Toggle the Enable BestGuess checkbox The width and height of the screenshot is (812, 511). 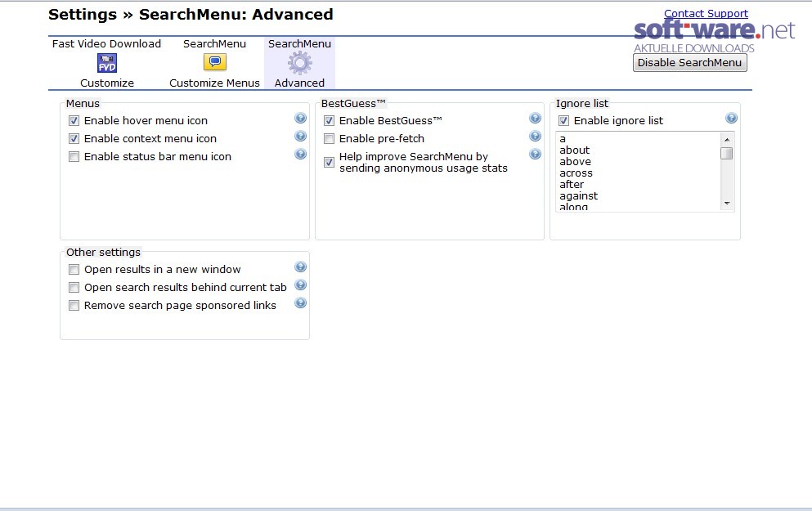[329, 121]
